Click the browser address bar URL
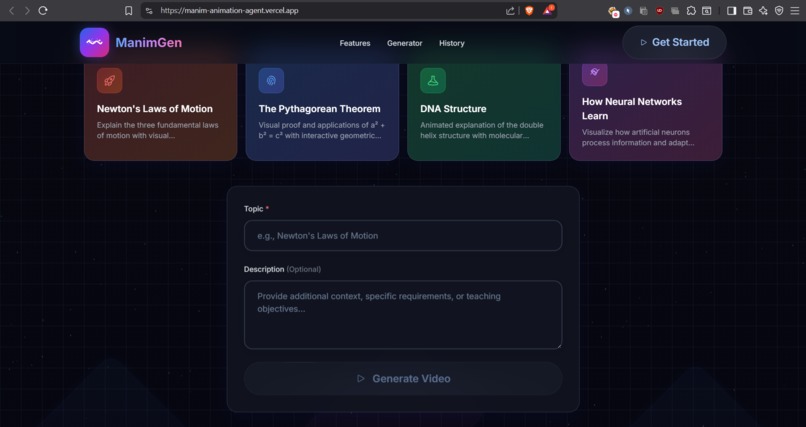The width and height of the screenshot is (806, 427). 229,10
